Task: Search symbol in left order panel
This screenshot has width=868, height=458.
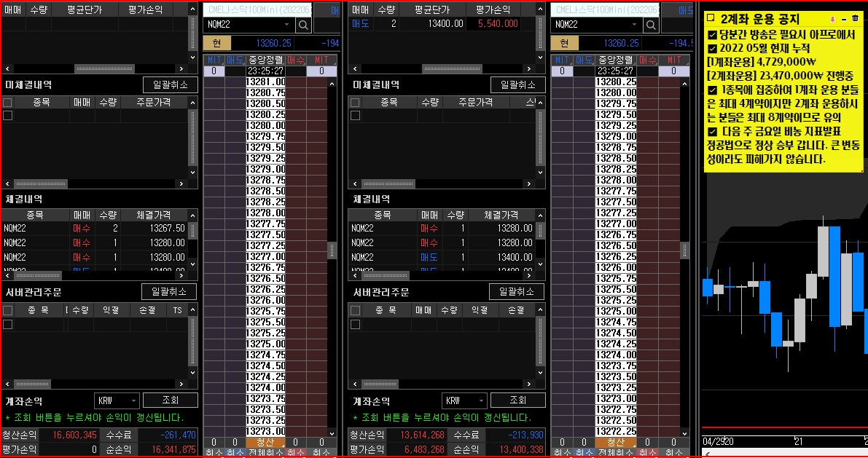Action: click(303, 25)
